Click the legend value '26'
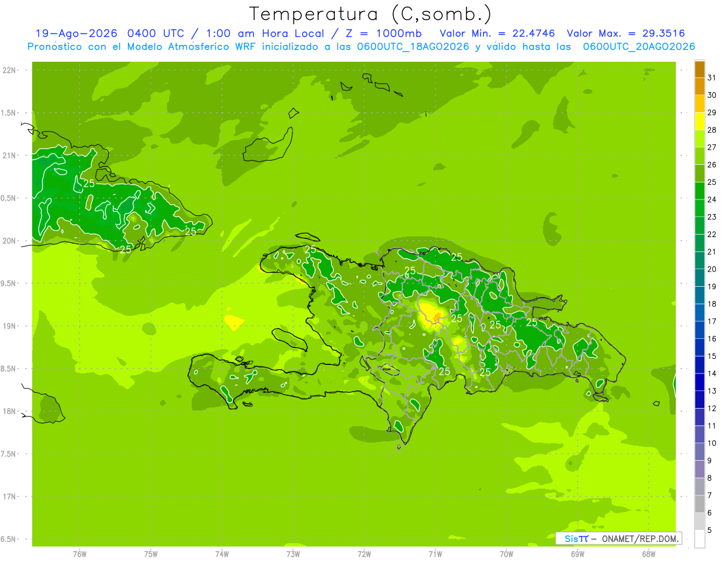Screen dimensions: 728x562 pos(712,164)
